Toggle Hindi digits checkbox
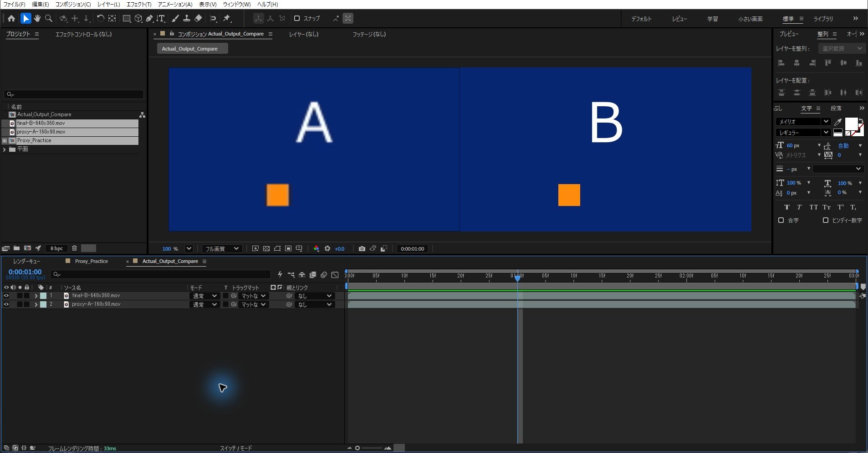 [826, 220]
